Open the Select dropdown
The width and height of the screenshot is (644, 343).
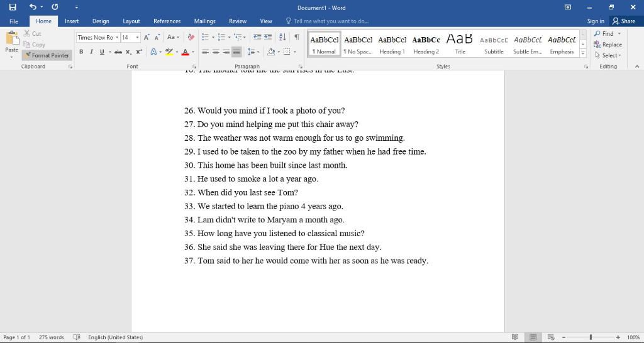[608, 55]
